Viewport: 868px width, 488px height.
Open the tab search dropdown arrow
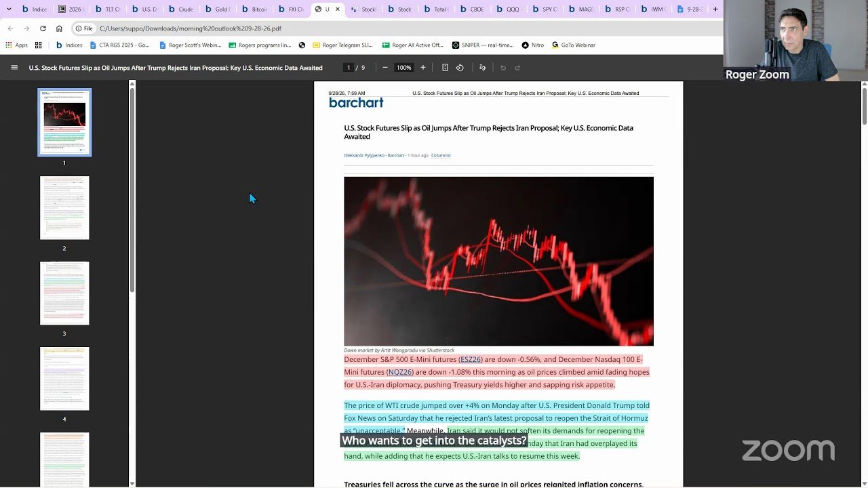[9, 9]
